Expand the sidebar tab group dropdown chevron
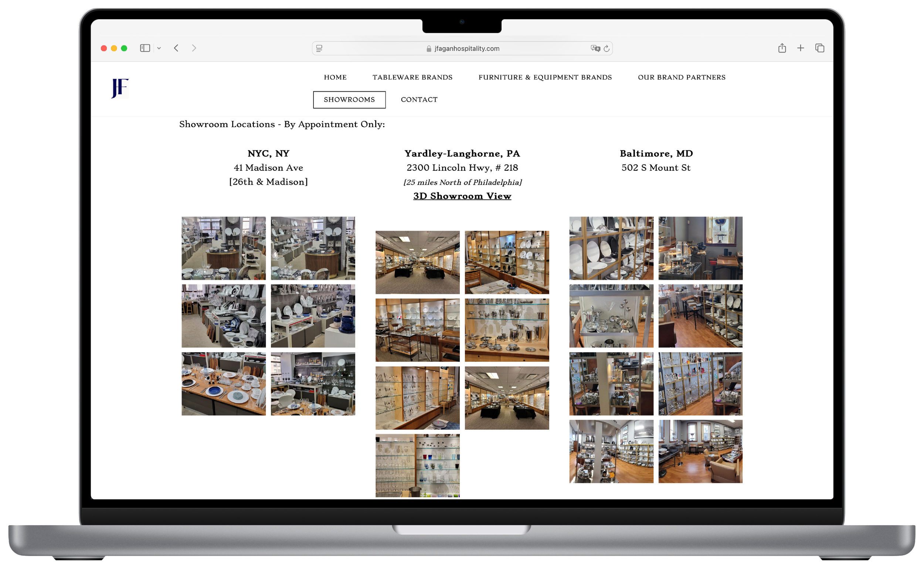 (x=159, y=48)
